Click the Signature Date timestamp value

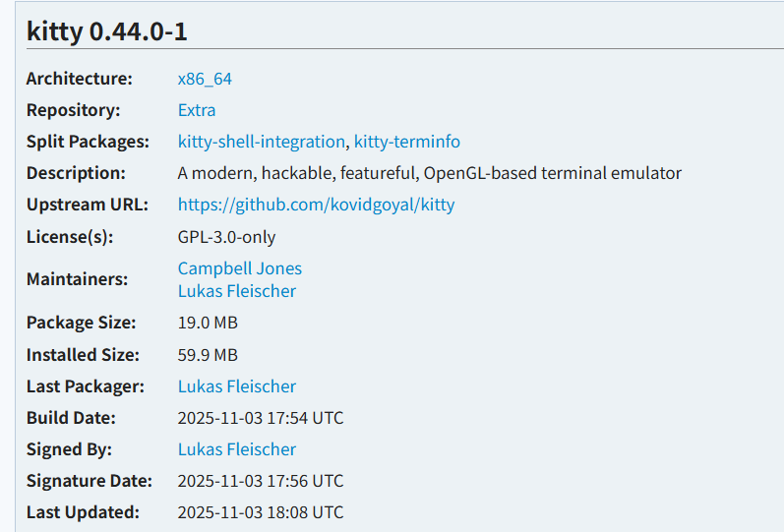261,481
